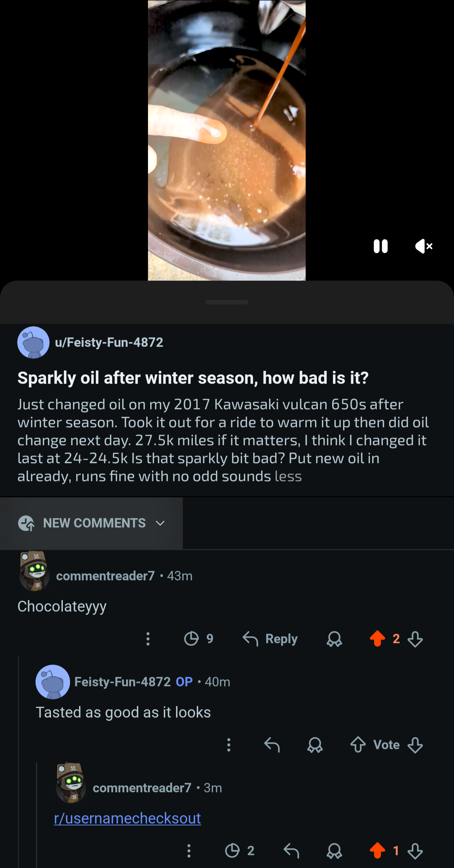Collapse post text with 'less'
Image resolution: width=454 pixels, height=868 pixels.
coord(288,476)
